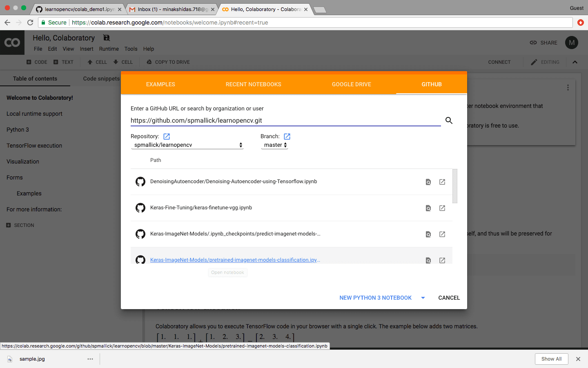Screen dimensions: 588x368
Task: View DenoisingAutoencoder notebook on GitHub
Action: pos(428,182)
